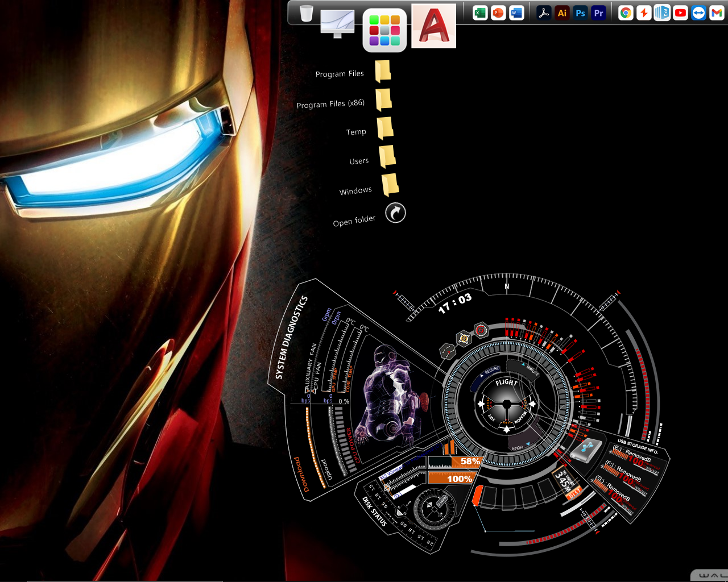This screenshot has height=582, width=728.
Task: Open Adobe Illustrator from the dock
Action: click(562, 13)
